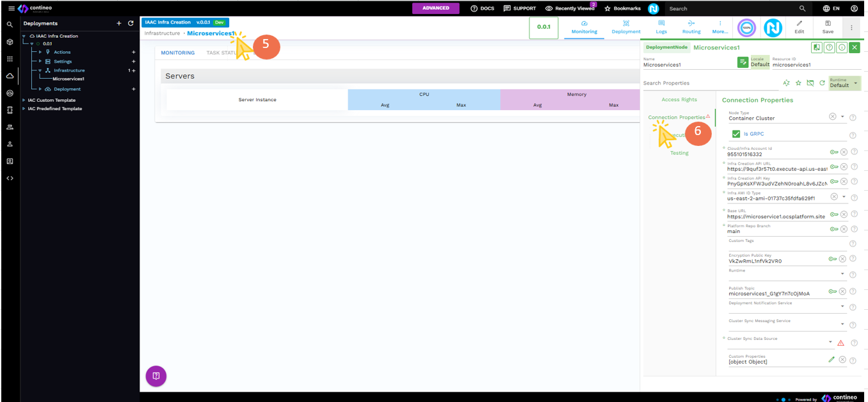The height and width of the screenshot is (402, 868).
Task: Click the Save disk icon
Action: coord(828,23)
